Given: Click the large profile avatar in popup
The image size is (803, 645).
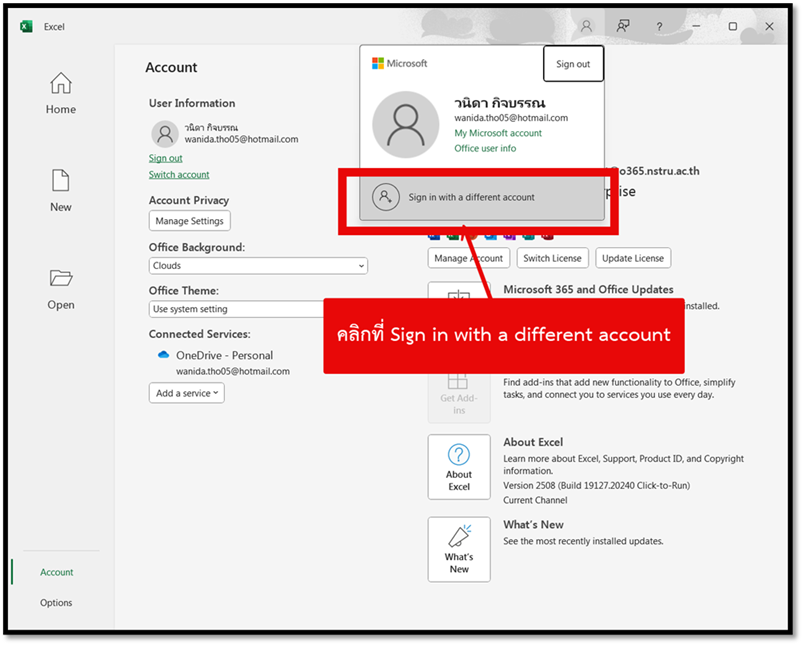Looking at the screenshot, I should coord(406,125).
